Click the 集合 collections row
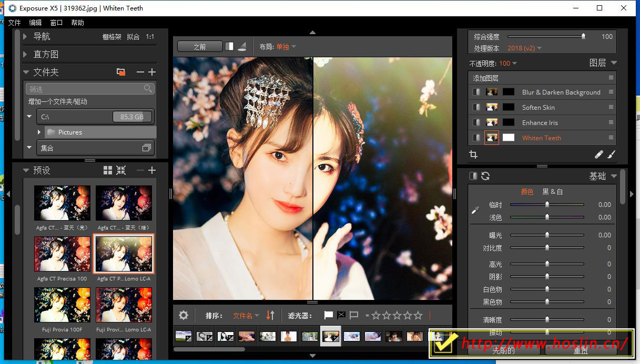640x364 pixels. (96, 148)
